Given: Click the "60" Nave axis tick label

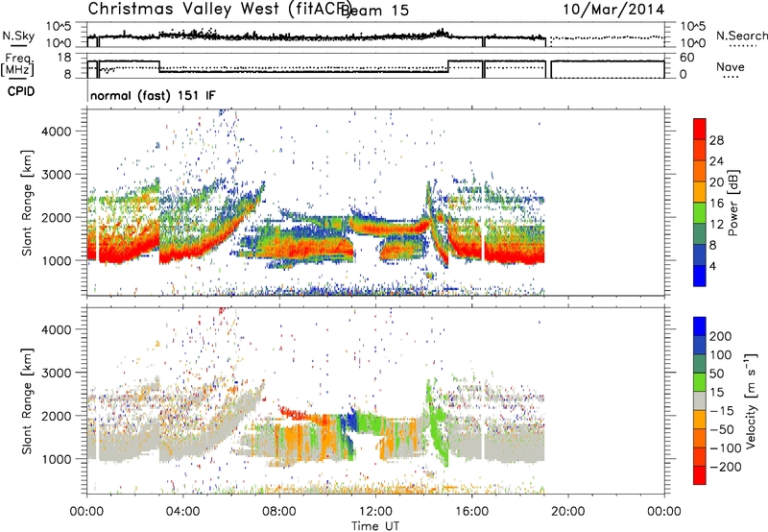Looking at the screenshot, I should pos(687,58).
